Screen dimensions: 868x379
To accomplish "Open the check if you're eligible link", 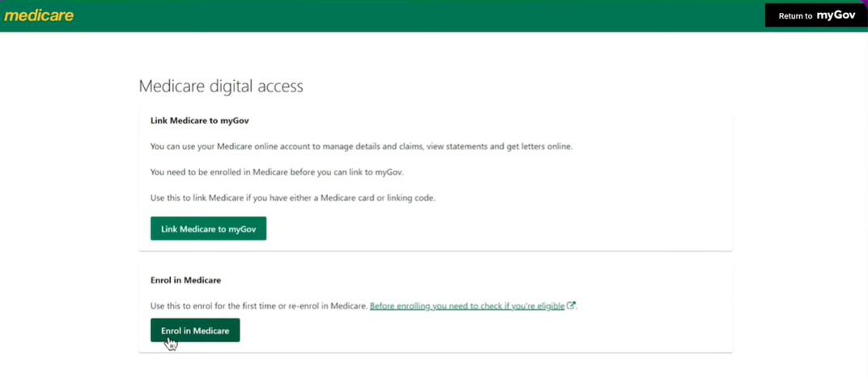I will pos(466,306).
